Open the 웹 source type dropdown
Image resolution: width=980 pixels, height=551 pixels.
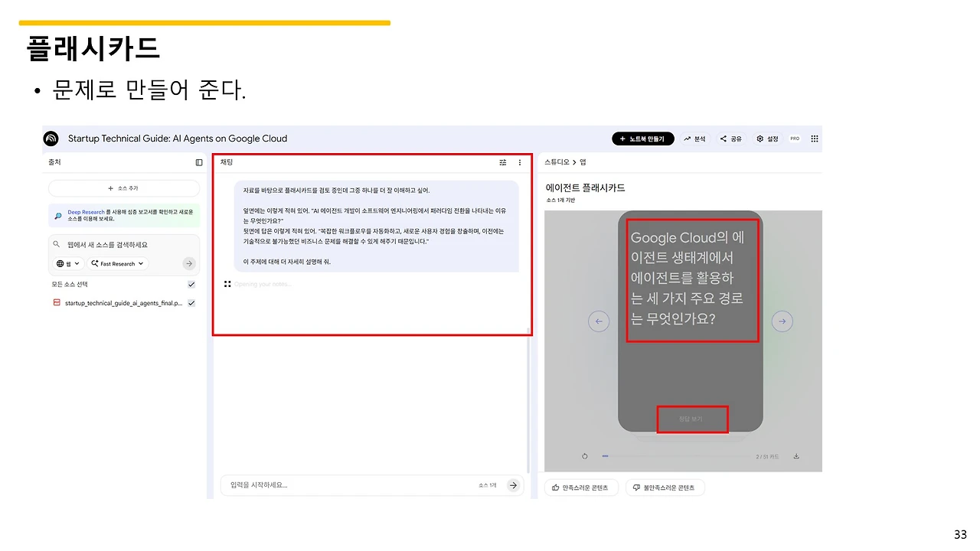[67, 263]
